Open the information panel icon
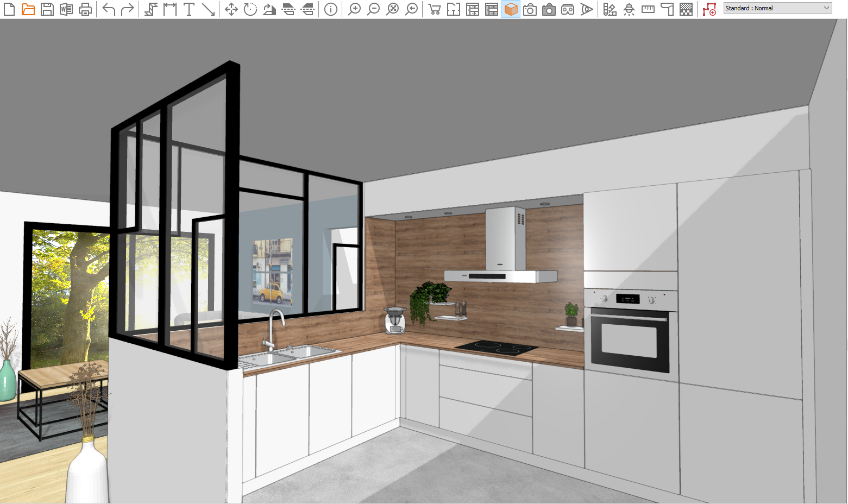The width and height of the screenshot is (848, 504). tap(331, 9)
